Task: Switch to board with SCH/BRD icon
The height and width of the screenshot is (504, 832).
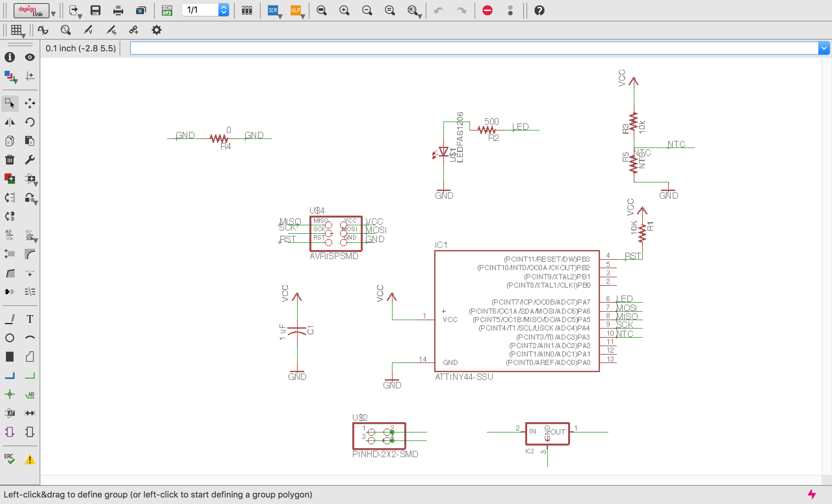Action: (x=167, y=10)
